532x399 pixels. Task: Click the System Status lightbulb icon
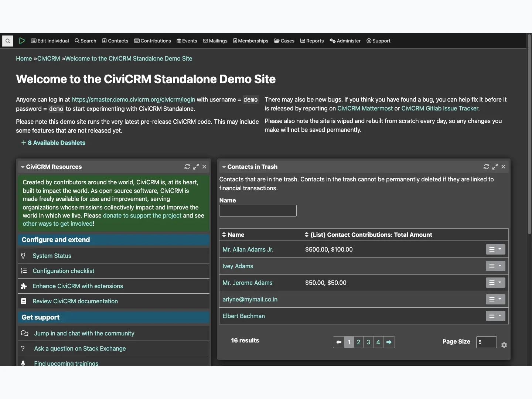[x=23, y=256]
